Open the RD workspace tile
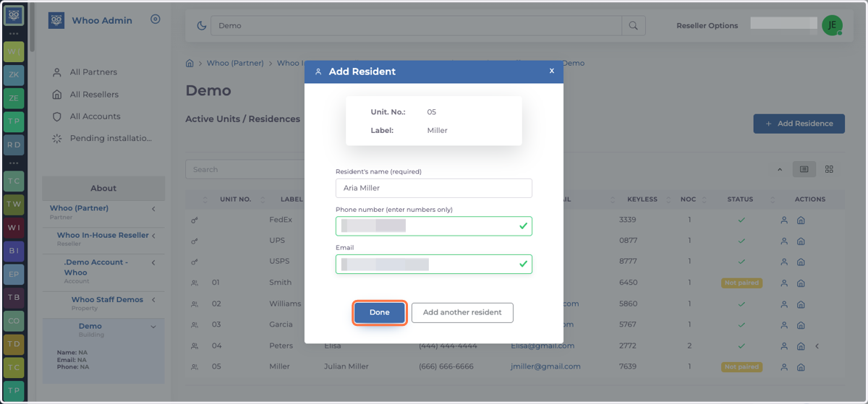 14,145
